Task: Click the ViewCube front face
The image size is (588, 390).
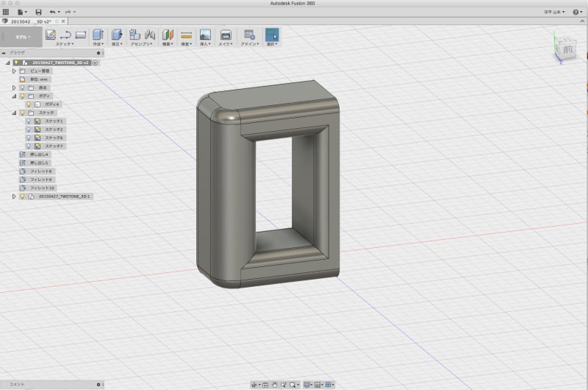Action: (x=567, y=49)
